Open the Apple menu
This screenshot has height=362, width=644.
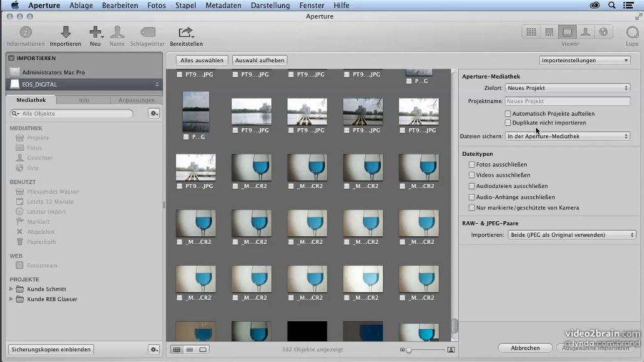15,6
